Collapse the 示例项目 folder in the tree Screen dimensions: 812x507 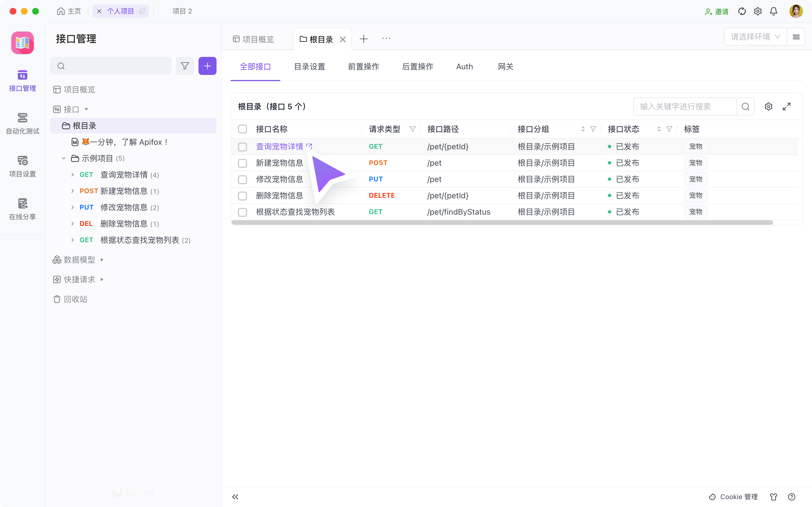(x=64, y=158)
